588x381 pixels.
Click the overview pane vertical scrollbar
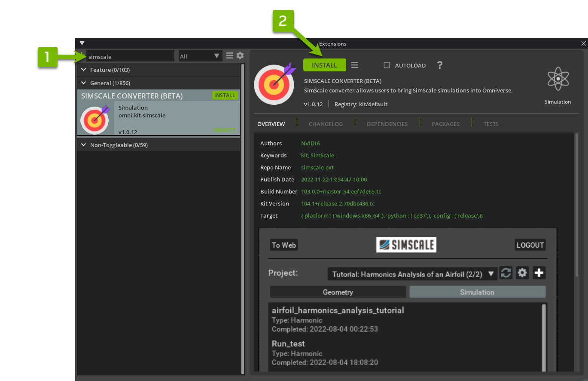(577, 206)
